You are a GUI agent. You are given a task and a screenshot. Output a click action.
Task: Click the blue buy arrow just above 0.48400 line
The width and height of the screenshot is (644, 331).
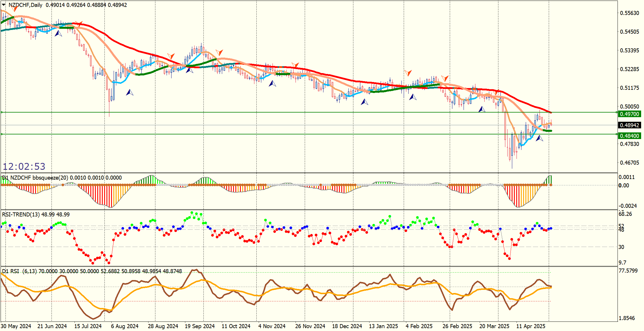539,138
